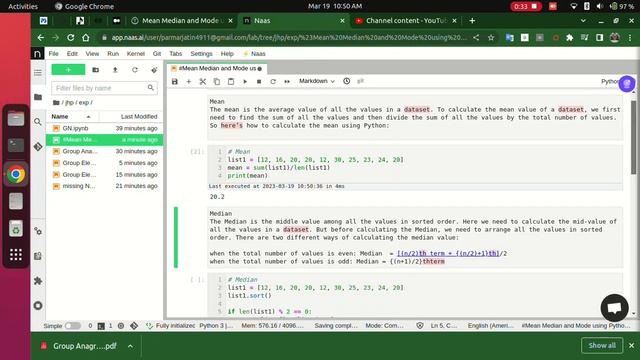Open Show Applications grid in Ubuntu dock
Viewport: 640px width, 360px height.
[x=16, y=255]
